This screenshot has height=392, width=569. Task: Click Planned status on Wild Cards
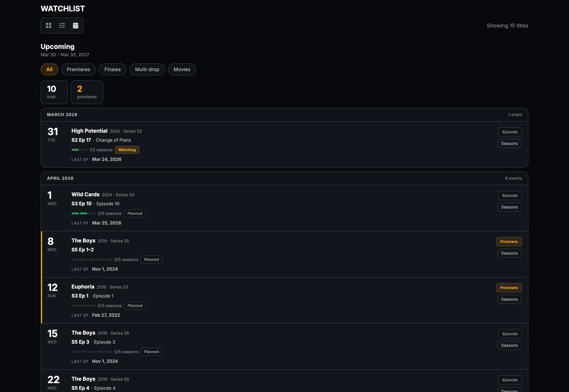(x=135, y=213)
